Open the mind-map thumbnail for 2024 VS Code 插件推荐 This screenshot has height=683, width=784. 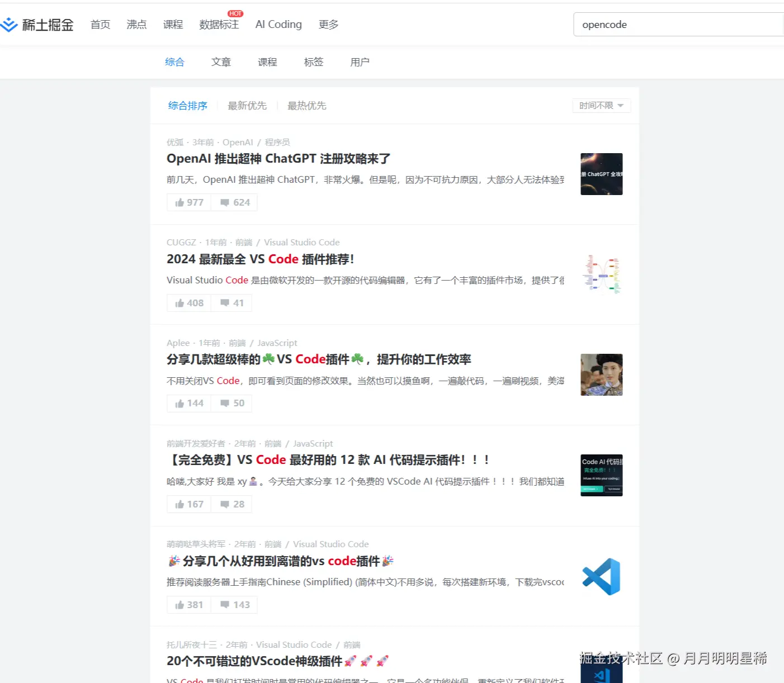[x=601, y=274]
